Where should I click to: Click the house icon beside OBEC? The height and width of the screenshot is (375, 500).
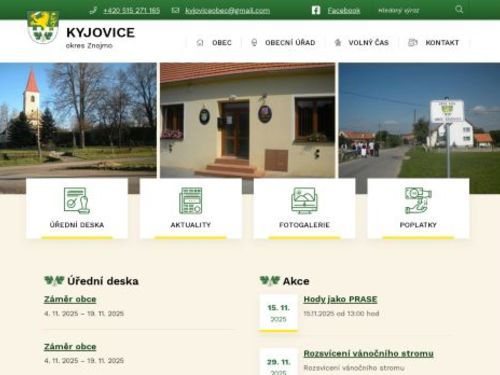pyautogui.click(x=200, y=43)
